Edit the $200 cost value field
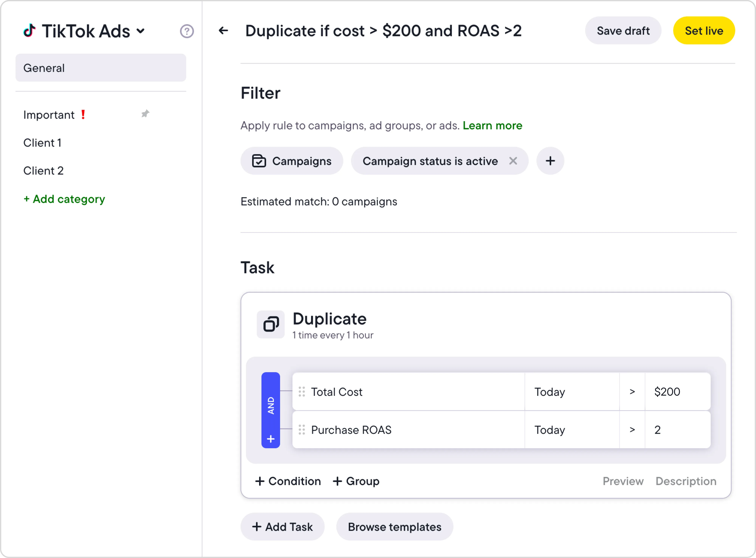756x558 pixels. [x=677, y=391]
